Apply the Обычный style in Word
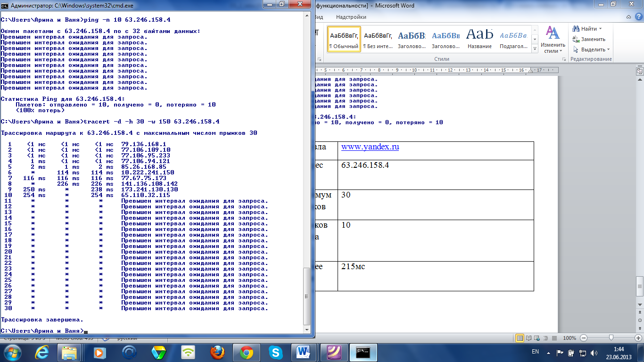 [344, 39]
